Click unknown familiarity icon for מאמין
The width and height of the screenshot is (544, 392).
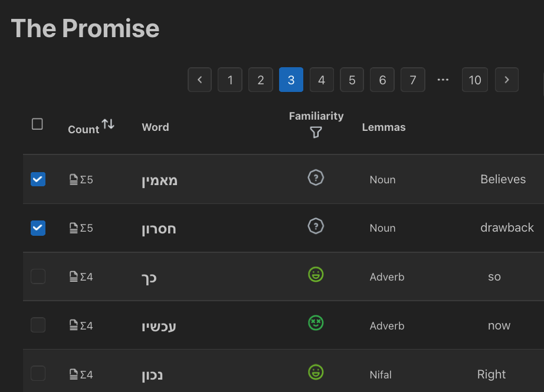point(316,177)
